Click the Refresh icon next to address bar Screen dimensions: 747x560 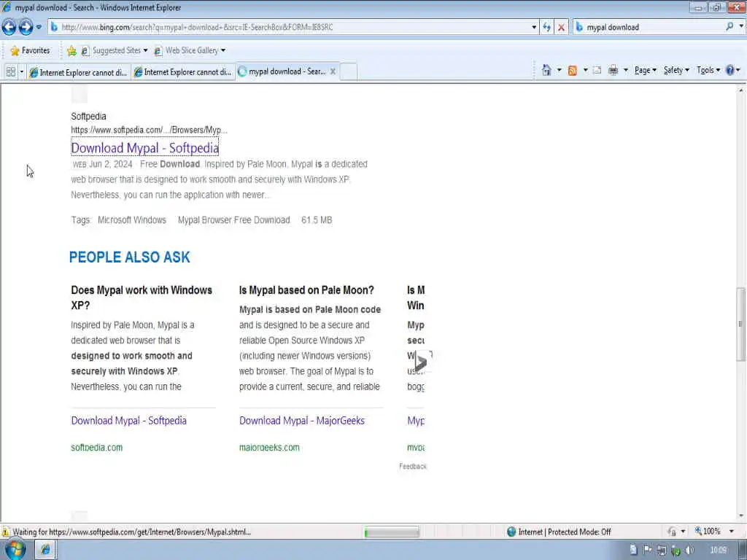pos(547,27)
